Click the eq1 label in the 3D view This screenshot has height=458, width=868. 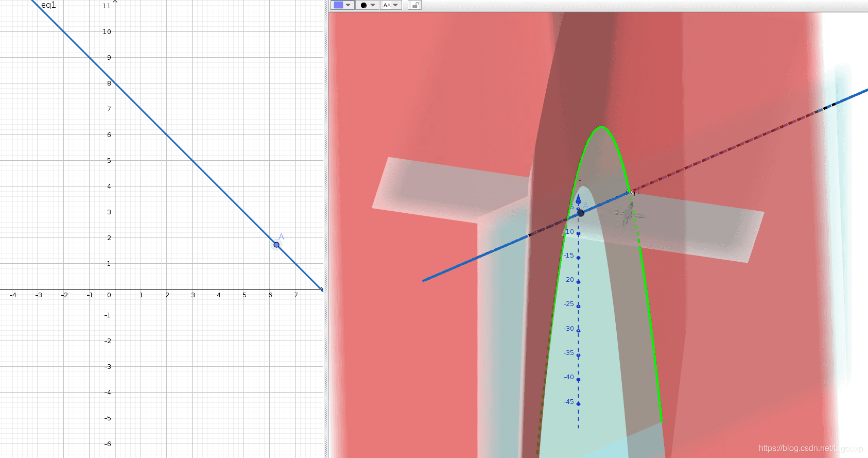point(633,192)
